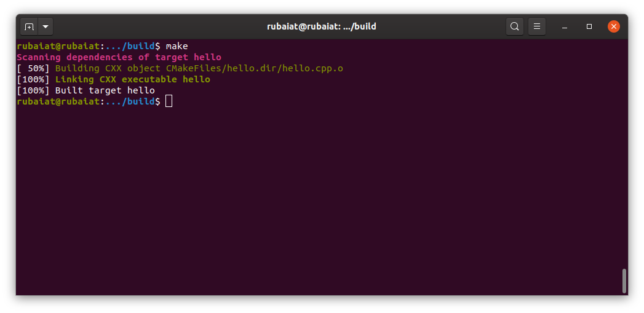Open a new terminal tab
The image size is (644, 313).
(x=29, y=26)
